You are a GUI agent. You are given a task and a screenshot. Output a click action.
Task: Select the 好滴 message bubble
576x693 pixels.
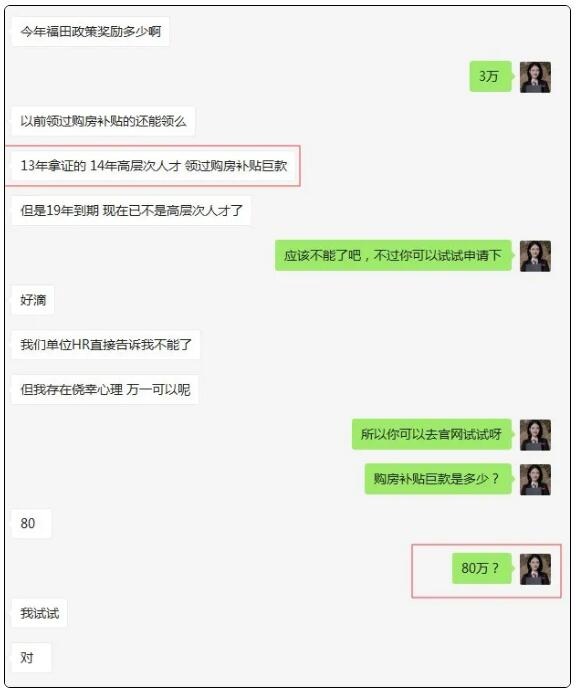(33, 300)
